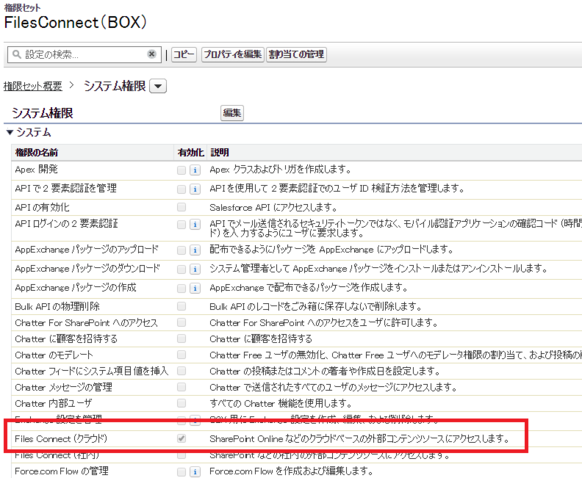Check the Chatter のモデレート checkbox
Image resolution: width=582 pixels, height=478 pixels.
[x=182, y=355]
